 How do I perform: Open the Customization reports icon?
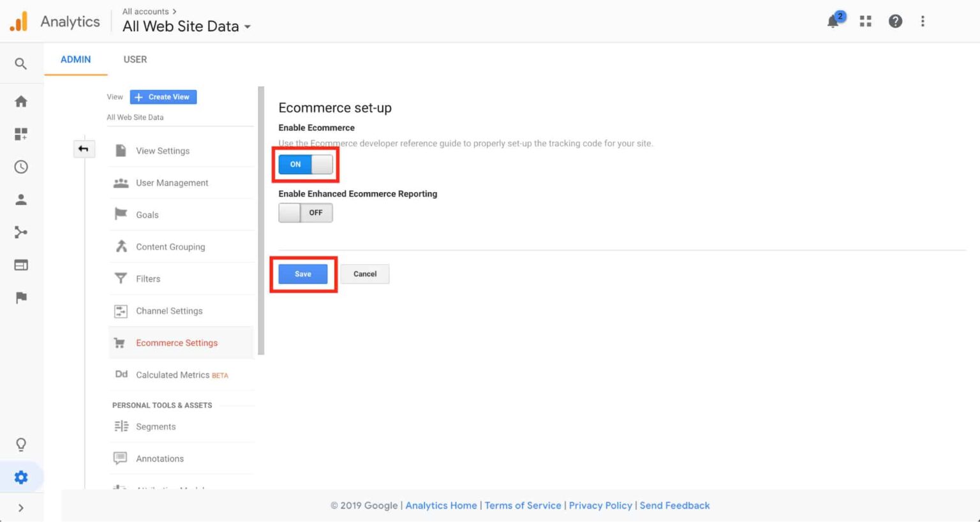point(20,134)
